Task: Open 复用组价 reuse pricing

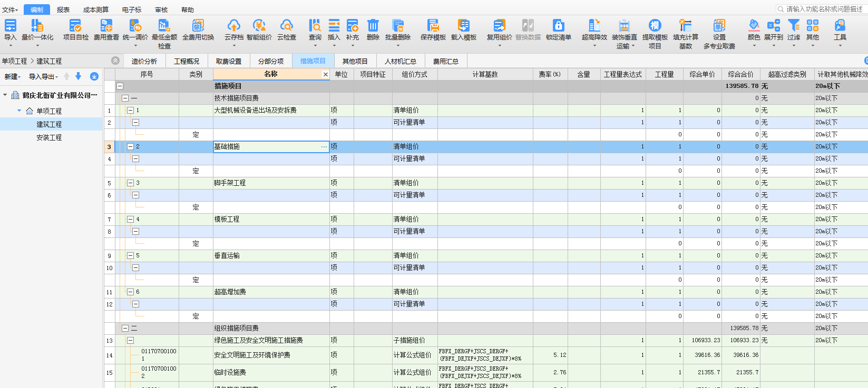Action: pos(499,29)
